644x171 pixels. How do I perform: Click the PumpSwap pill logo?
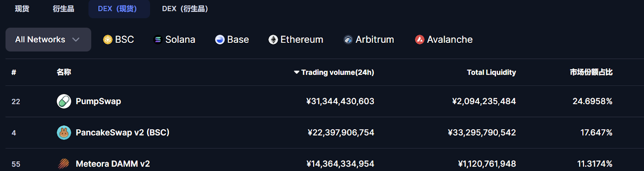[64, 101]
